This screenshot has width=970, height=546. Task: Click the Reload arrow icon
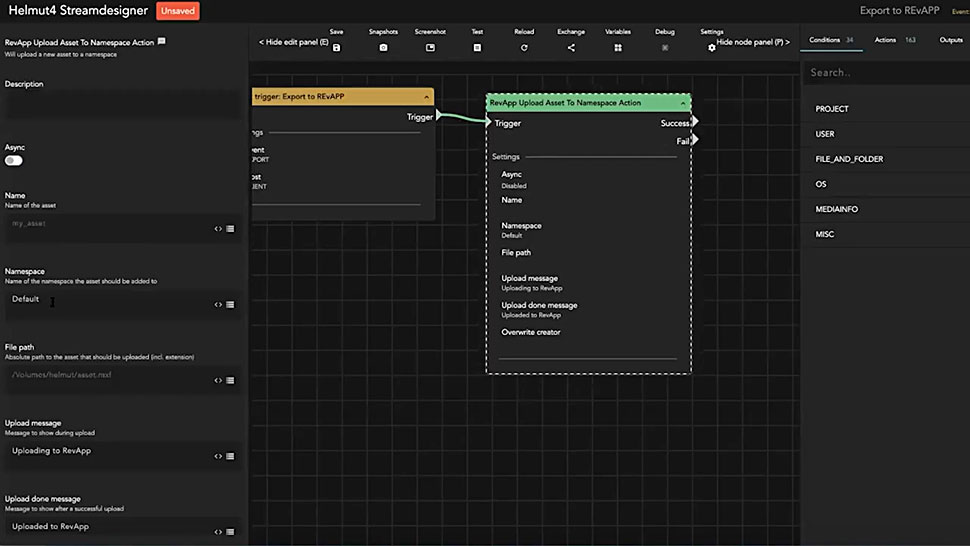tap(524, 48)
